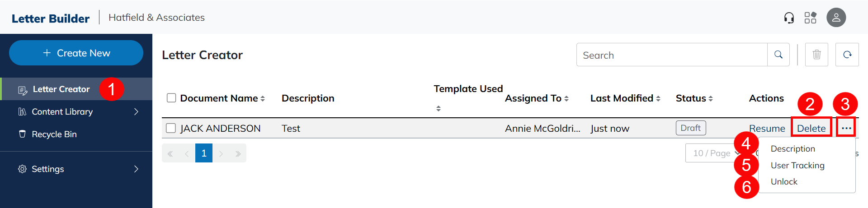Choose Unlock in the context menu
Image resolution: width=868 pixels, height=208 pixels.
(784, 181)
